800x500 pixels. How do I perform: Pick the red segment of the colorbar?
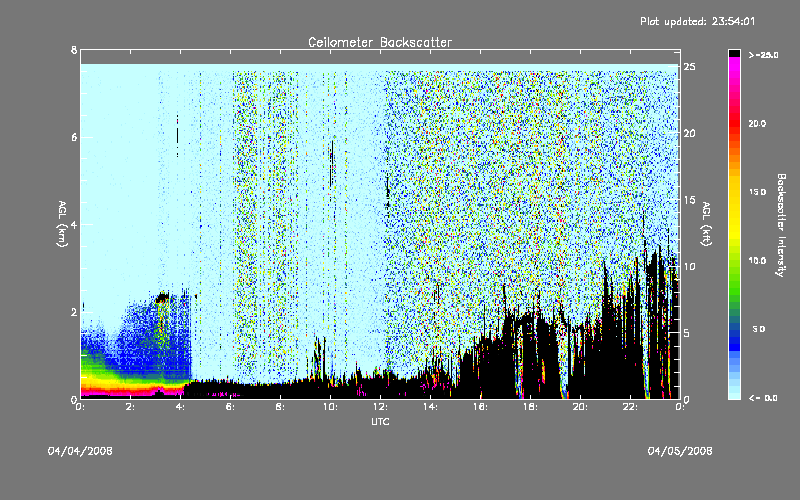[734, 122]
